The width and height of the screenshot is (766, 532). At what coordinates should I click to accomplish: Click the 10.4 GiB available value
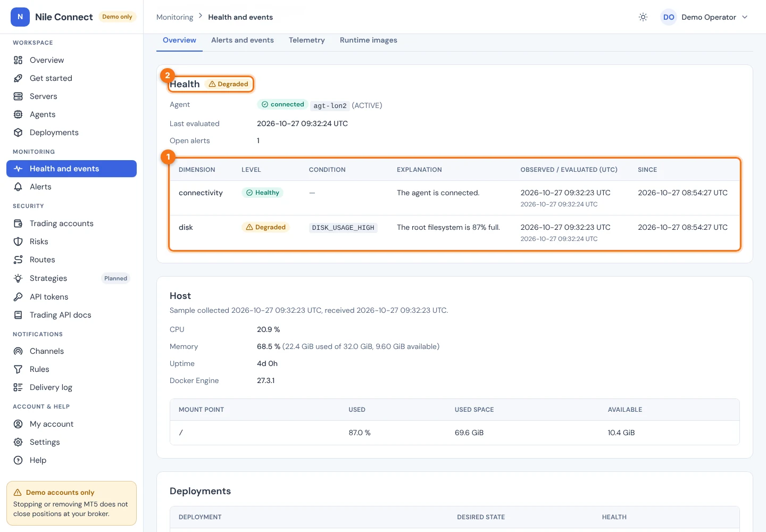621,433
